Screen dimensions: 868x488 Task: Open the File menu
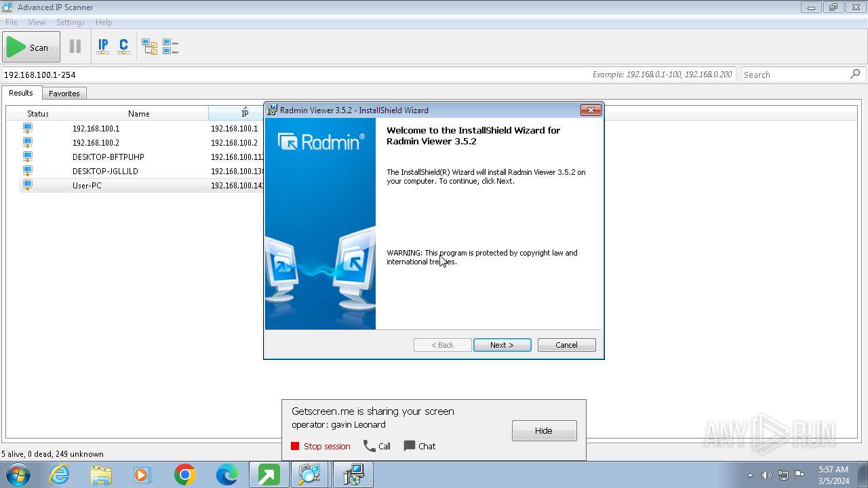(12, 22)
